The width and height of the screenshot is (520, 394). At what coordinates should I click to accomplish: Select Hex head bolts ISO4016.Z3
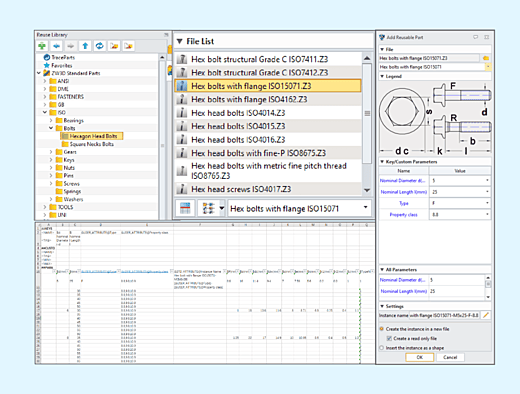[x=268, y=140]
